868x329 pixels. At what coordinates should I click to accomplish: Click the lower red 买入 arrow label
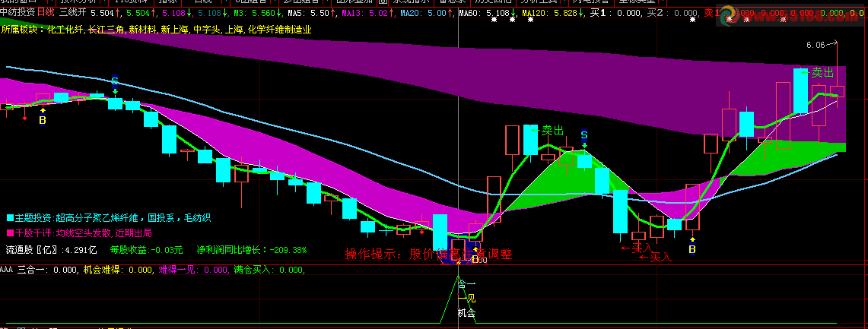[655, 257]
